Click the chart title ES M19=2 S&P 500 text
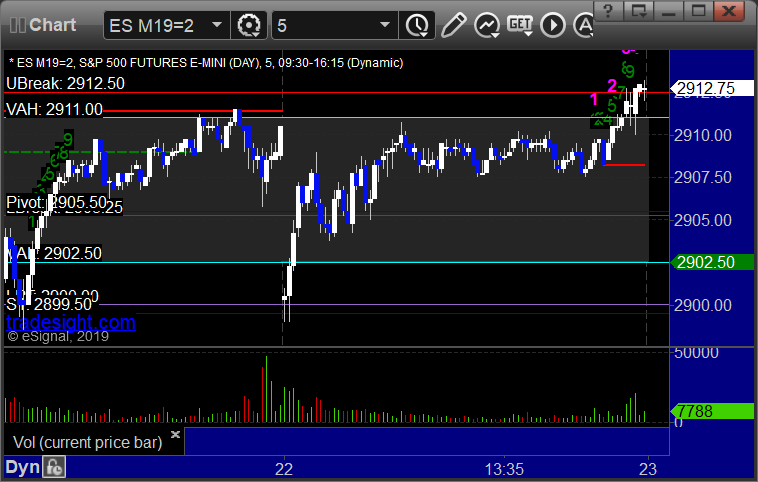The image size is (758, 482). coord(205,63)
